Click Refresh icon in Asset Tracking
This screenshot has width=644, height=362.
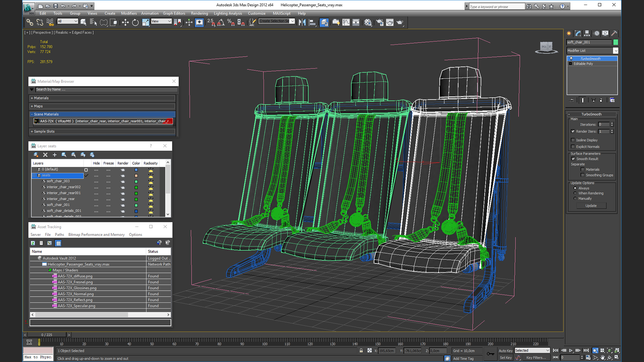33,243
